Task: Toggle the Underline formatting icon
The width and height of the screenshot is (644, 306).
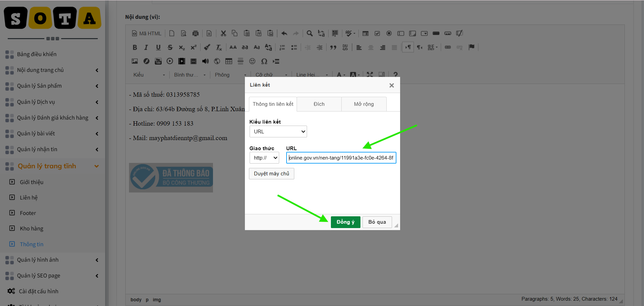Action: click(x=158, y=47)
